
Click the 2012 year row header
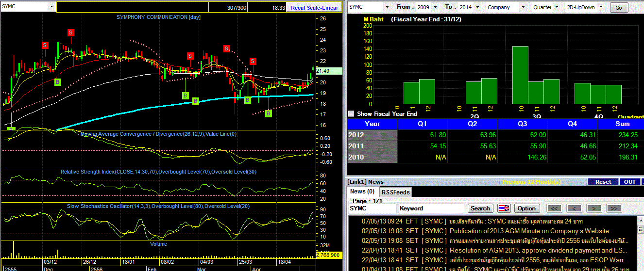pos(372,135)
